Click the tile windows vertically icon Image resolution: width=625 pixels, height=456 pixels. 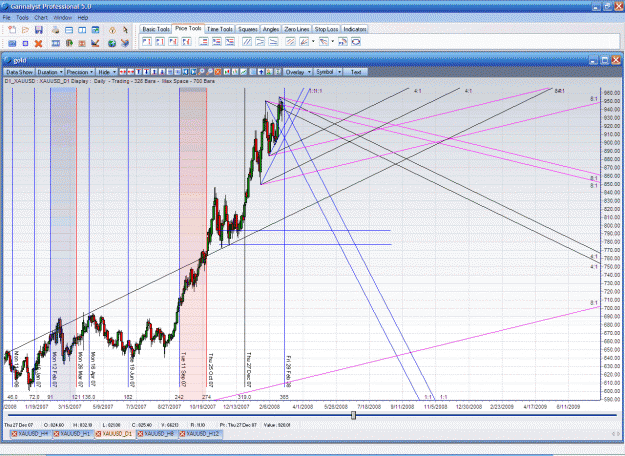(82, 30)
